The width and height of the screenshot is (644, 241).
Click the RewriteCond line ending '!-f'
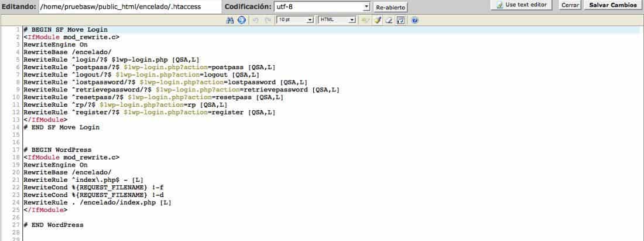[x=94, y=187]
